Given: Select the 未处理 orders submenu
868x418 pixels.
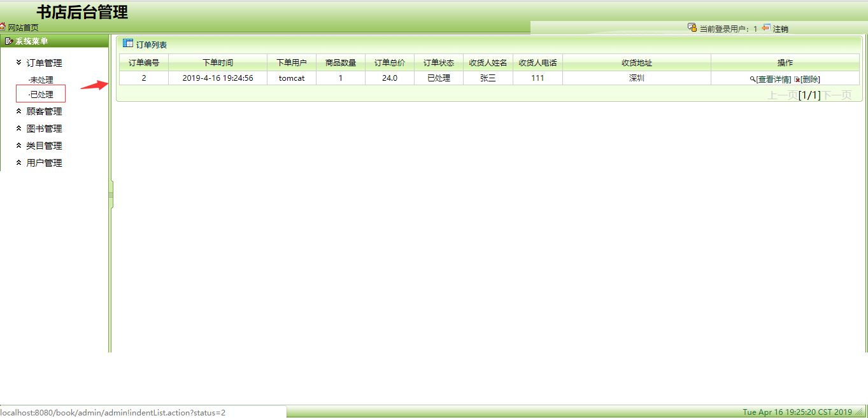Looking at the screenshot, I should 41,80.
